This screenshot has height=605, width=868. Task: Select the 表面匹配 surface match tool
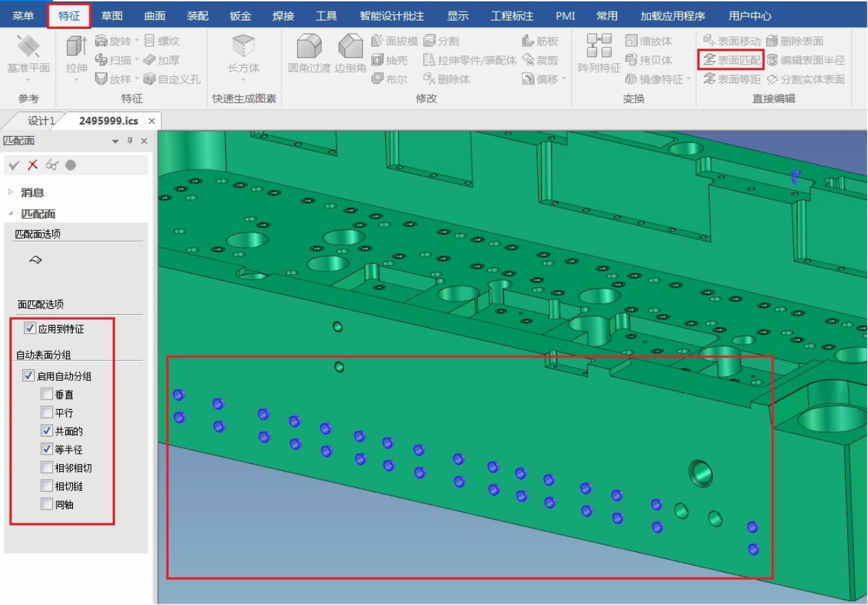[x=732, y=60]
